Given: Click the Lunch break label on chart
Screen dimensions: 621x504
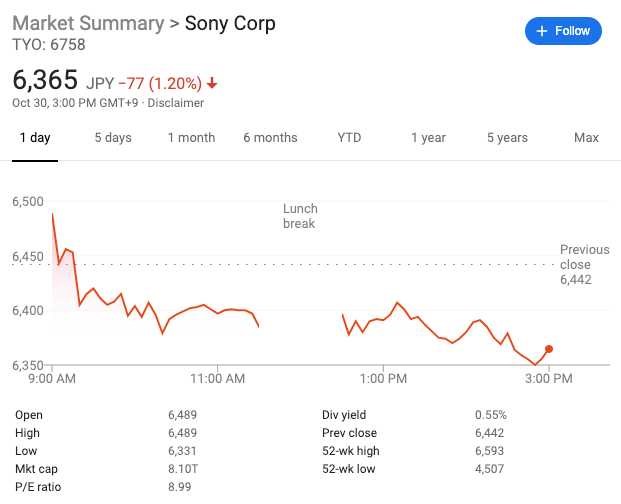Looking at the screenshot, I should click(x=299, y=216).
